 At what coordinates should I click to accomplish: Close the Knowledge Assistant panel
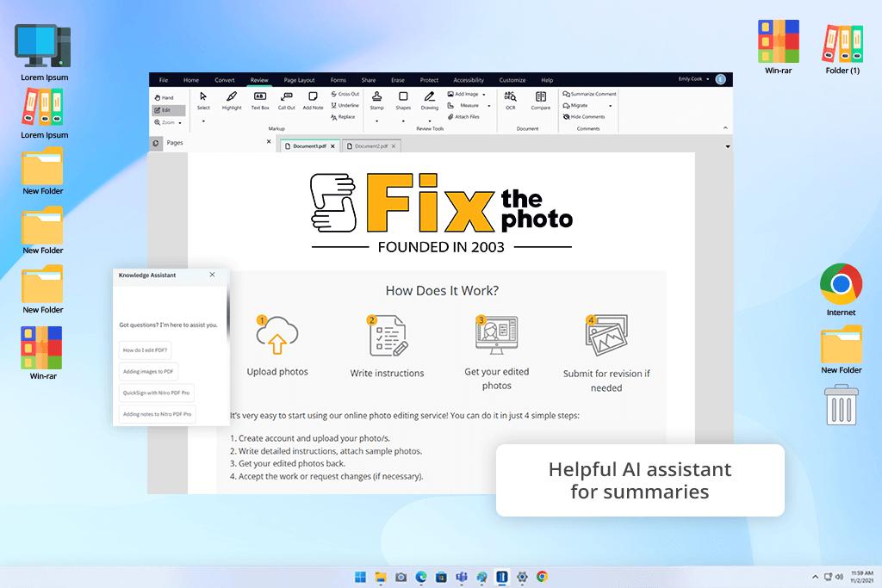pos(212,275)
